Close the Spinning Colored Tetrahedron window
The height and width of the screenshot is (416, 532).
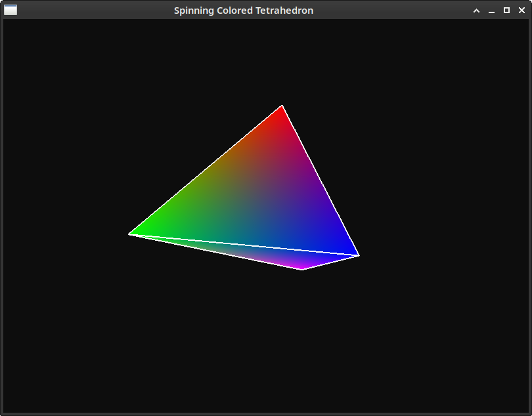[522, 10]
